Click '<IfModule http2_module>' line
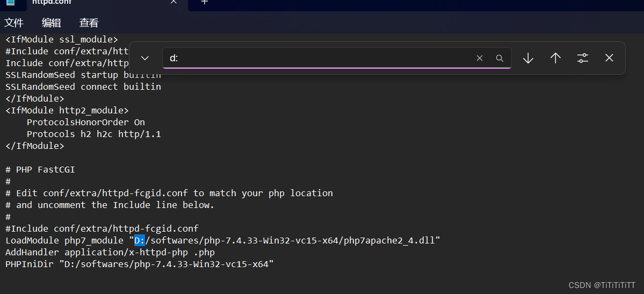Image resolution: width=644 pixels, height=294 pixels. 67,110
